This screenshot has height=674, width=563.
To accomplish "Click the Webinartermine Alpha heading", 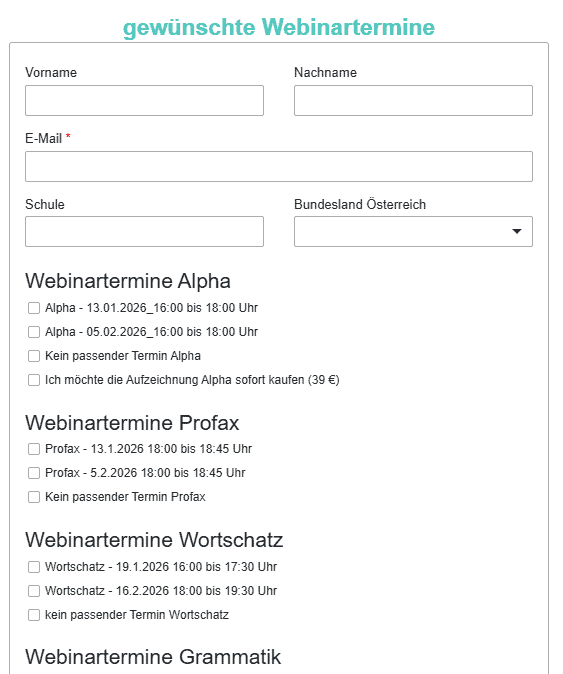I will [128, 281].
